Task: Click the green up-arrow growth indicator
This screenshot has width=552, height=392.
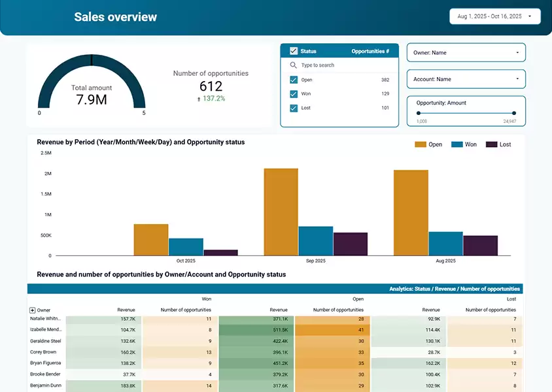Action: pyautogui.click(x=199, y=99)
